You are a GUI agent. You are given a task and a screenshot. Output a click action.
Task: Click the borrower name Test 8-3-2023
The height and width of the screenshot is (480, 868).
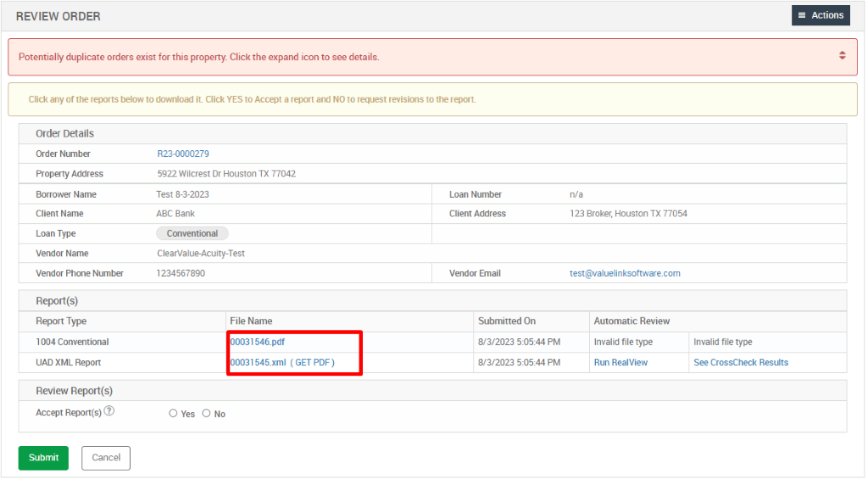pos(183,194)
